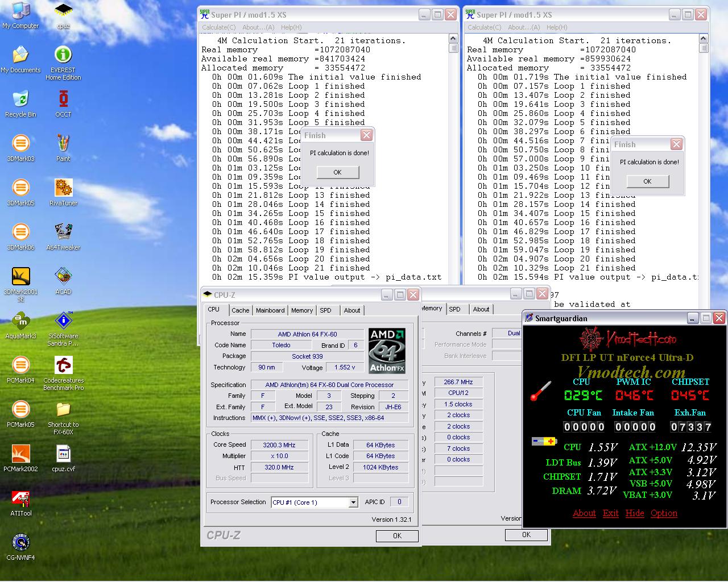Start the PCMark04 shortcut
This screenshot has width=728, height=582.
tap(20, 370)
